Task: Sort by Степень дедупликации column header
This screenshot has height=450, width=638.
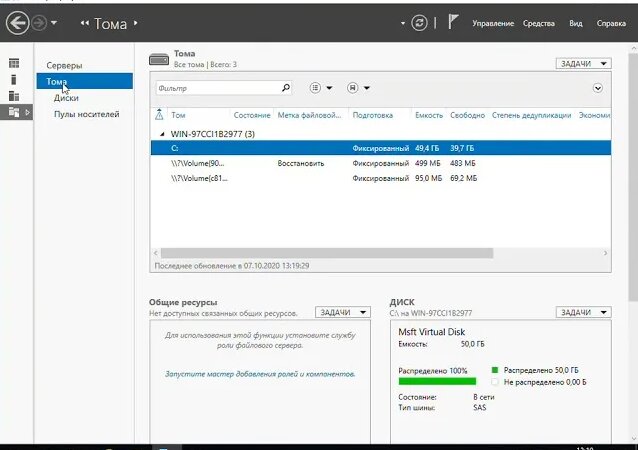Action: click(x=531, y=115)
